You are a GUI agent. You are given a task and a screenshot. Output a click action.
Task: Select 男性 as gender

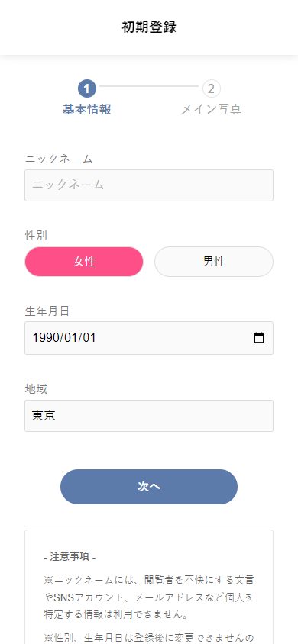click(214, 262)
